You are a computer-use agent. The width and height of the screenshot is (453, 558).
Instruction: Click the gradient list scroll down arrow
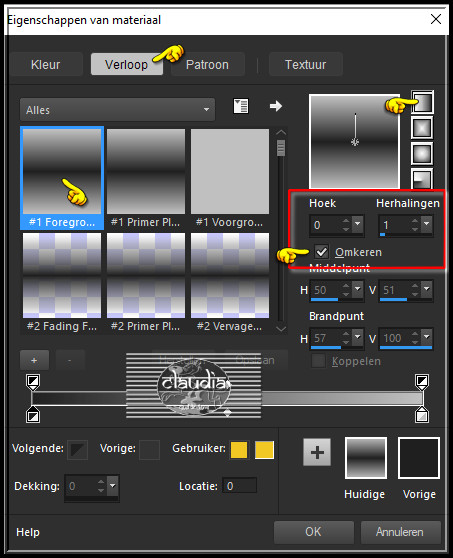pyautogui.click(x=281, y=329)
